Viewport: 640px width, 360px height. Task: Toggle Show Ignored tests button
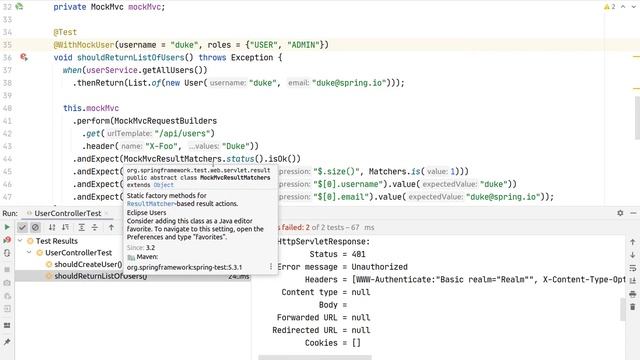[x=36, y=227]
